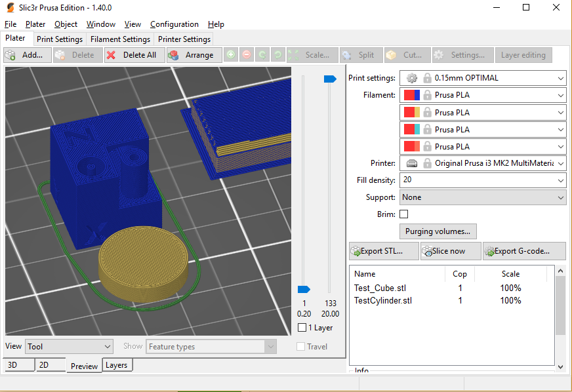Switch to the Printer Settings tab
The height and width of the screenshot is (392, 572).
(x=184, y=39)
